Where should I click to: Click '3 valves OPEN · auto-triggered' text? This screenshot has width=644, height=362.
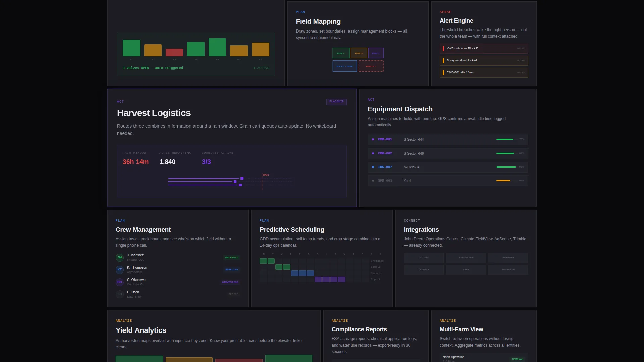pyautogui.click(x=153, y=68)
